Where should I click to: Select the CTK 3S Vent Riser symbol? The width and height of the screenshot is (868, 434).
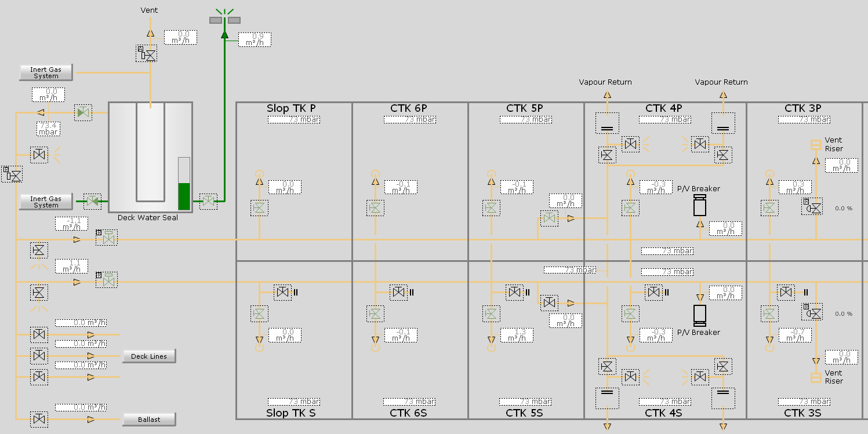tap(816, 378)
